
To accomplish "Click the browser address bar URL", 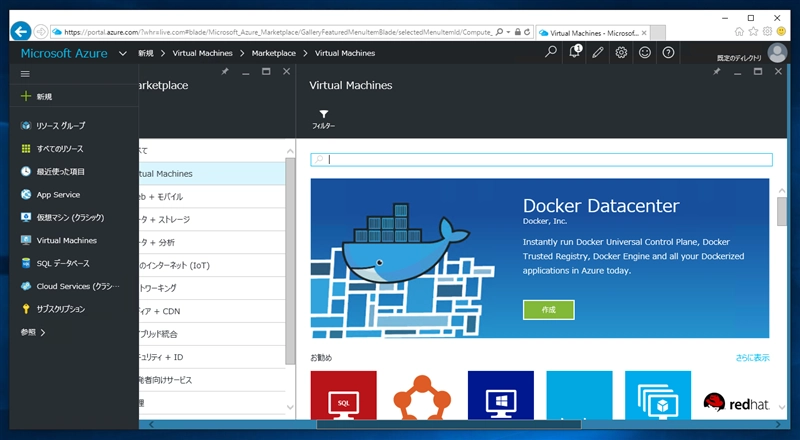I will tap(278, 32).
